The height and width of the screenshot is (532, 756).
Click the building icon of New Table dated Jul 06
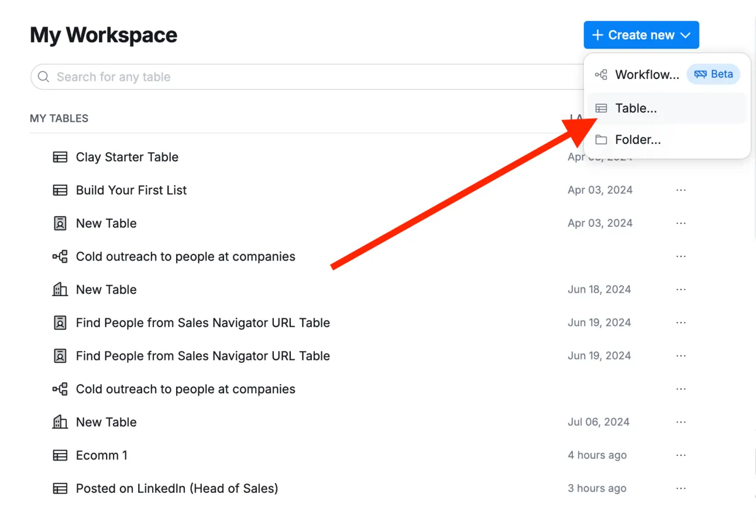pos(60,422)
